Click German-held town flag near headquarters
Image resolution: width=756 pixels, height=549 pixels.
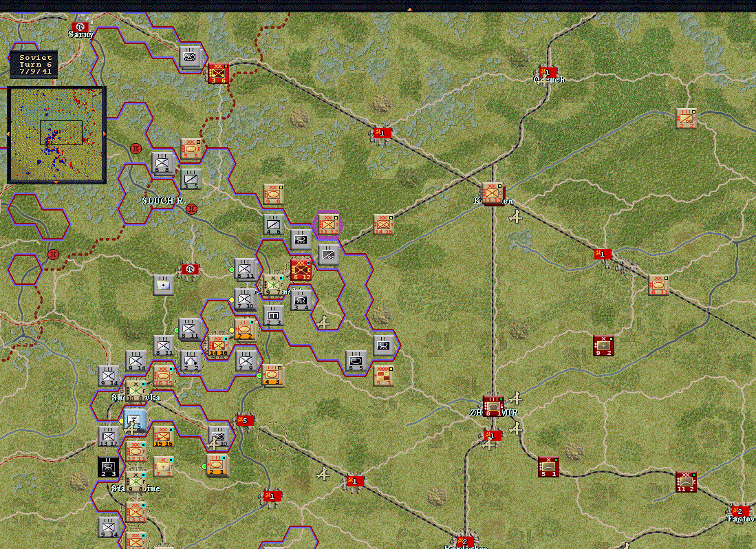point(190,269)
